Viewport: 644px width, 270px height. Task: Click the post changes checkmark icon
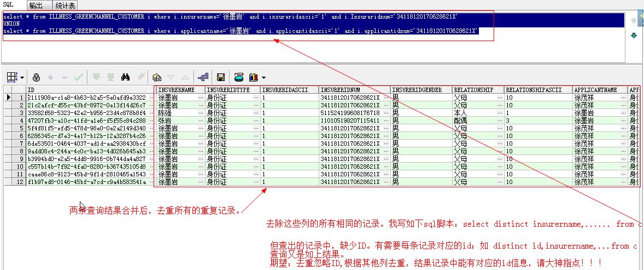coord(78,77)
